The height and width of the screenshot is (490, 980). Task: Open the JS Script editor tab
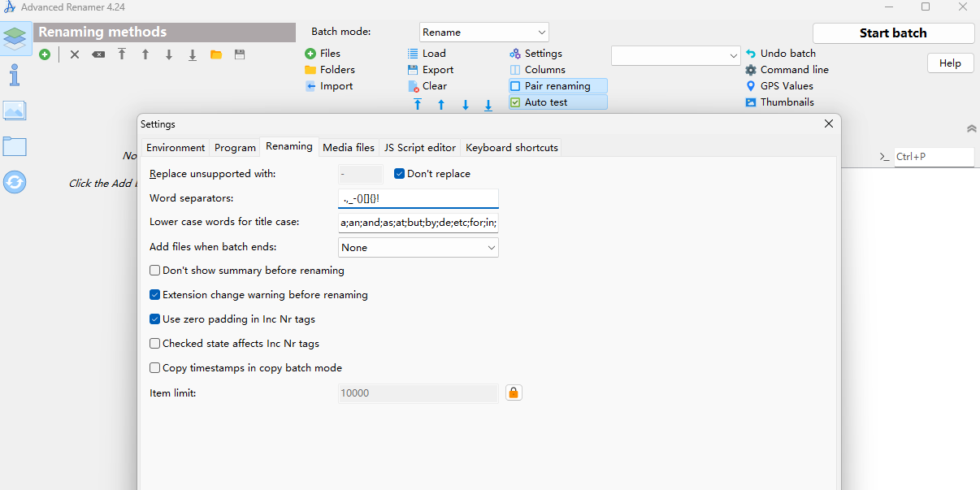pos(420,147)
